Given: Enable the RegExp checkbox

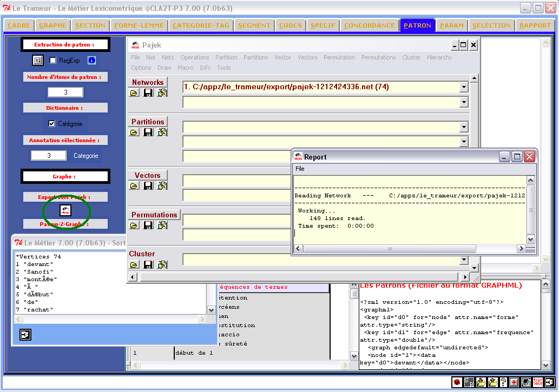Looking at the screenshot, I should [53, 60].
